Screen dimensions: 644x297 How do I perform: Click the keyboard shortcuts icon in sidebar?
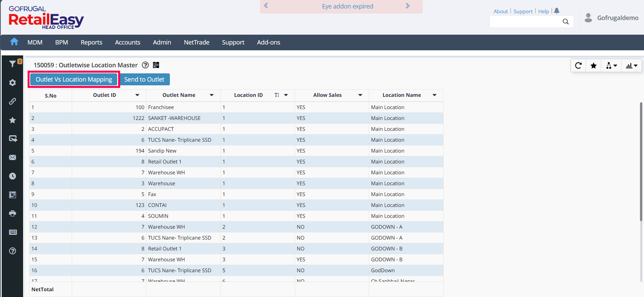[13, 232]
